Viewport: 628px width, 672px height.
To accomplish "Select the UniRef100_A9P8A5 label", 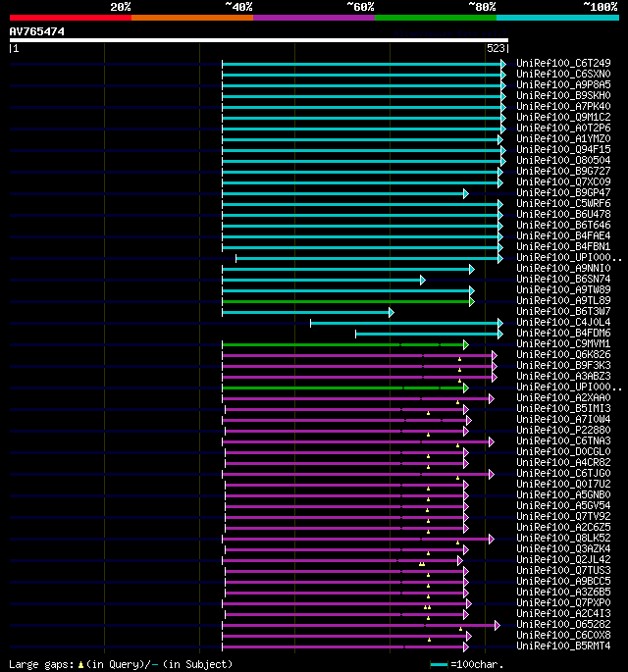I will pyautogui.click(x=563, y=84).
